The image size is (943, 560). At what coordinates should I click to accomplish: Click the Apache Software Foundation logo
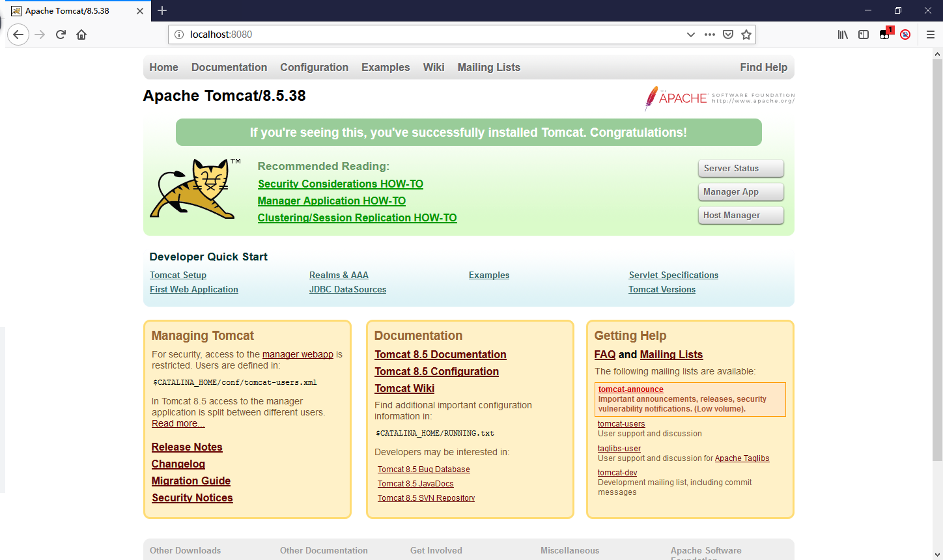719,98
